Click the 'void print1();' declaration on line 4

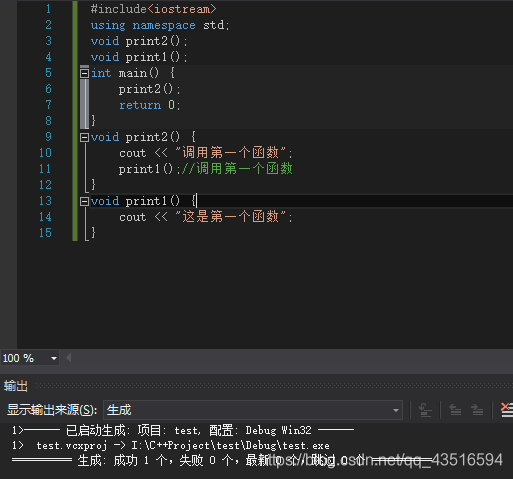click(x=139, y=57)
